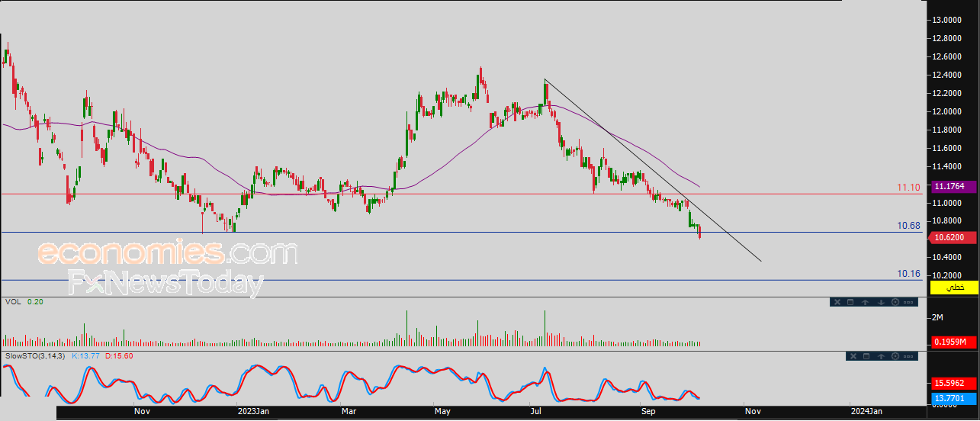Screen dimensions: 980x421
Task: Maximize the SlowSTO indicator panel
Action: pos(866,356)
